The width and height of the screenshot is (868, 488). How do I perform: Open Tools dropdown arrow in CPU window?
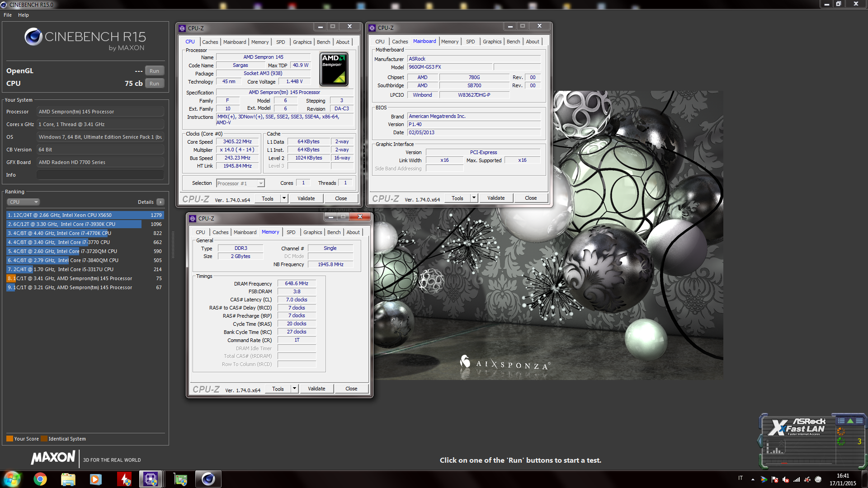pos(284,198)
